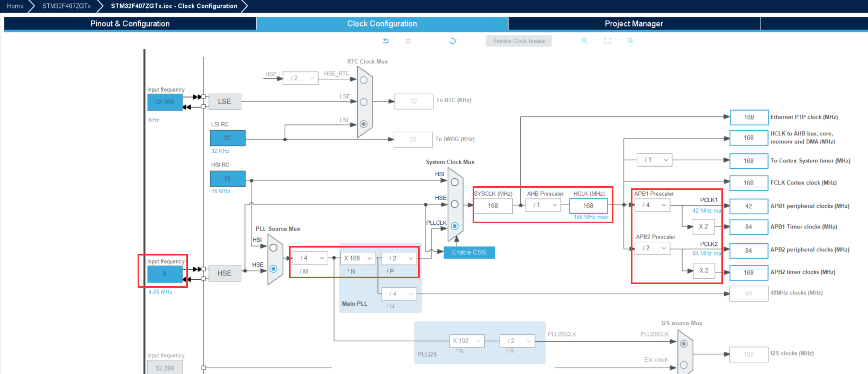Click the To RTC (KHz) value box
The width and height of the screenshot is (868, 374).
pyautogui.click(x=414, y=101)
